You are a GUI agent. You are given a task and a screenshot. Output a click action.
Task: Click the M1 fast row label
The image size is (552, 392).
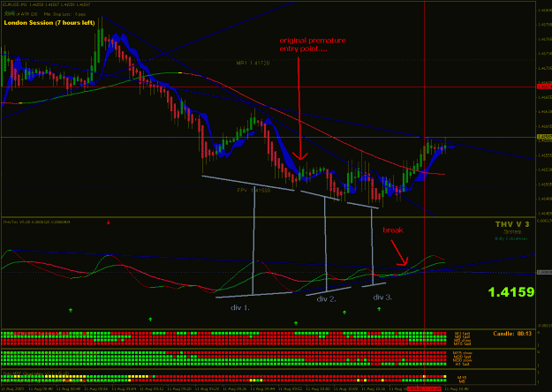pyautogui.click(x=462, y=333)
